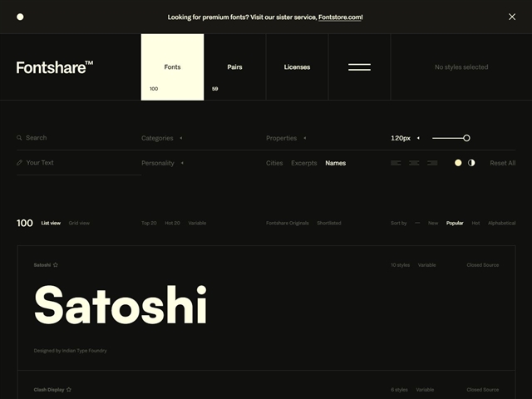Expand the Properties dropdown

coord(286,138)
